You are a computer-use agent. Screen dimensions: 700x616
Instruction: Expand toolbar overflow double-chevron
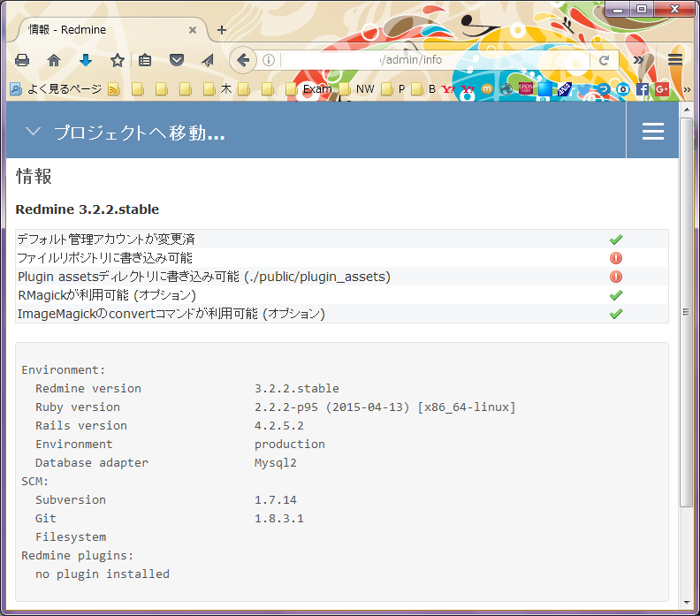tap(638, 60)
